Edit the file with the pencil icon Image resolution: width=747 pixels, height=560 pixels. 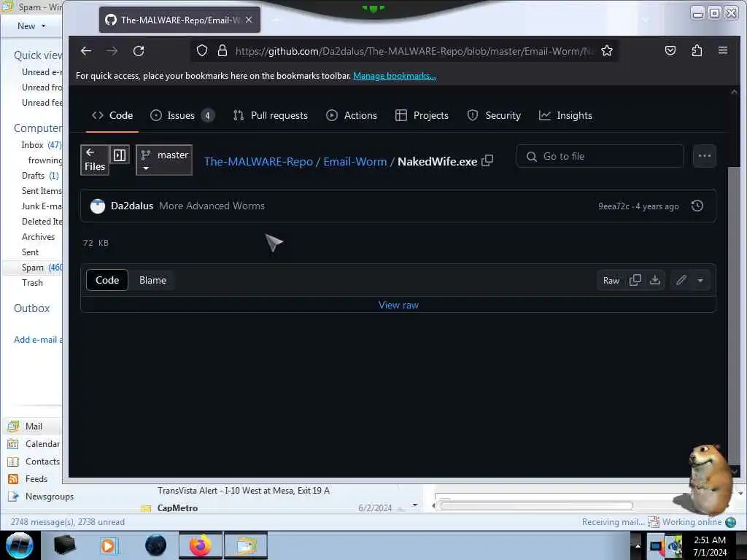(x=681, y=280)
